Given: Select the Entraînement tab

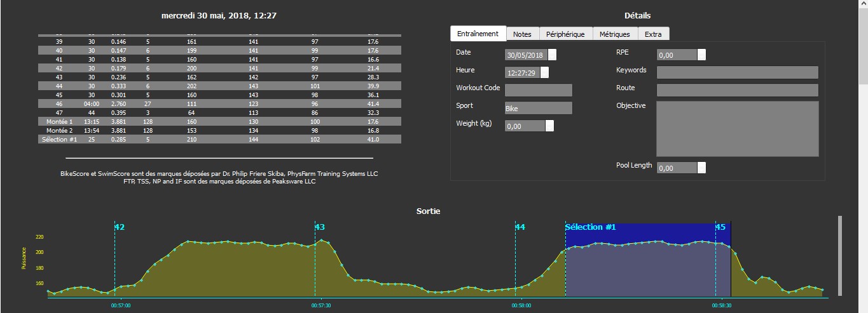Looking at the screenshot, I should 478,34.
